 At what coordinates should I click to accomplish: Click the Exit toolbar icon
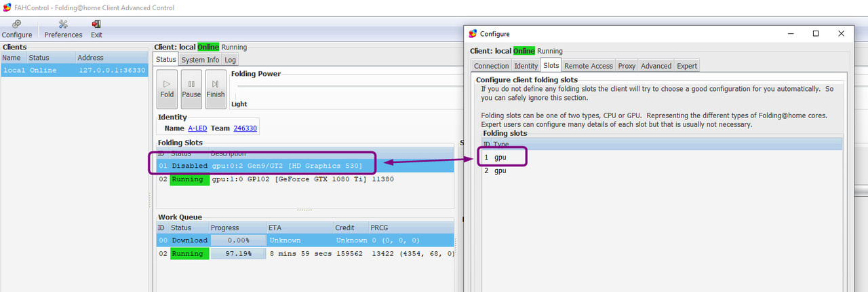(x=96, y=29)
